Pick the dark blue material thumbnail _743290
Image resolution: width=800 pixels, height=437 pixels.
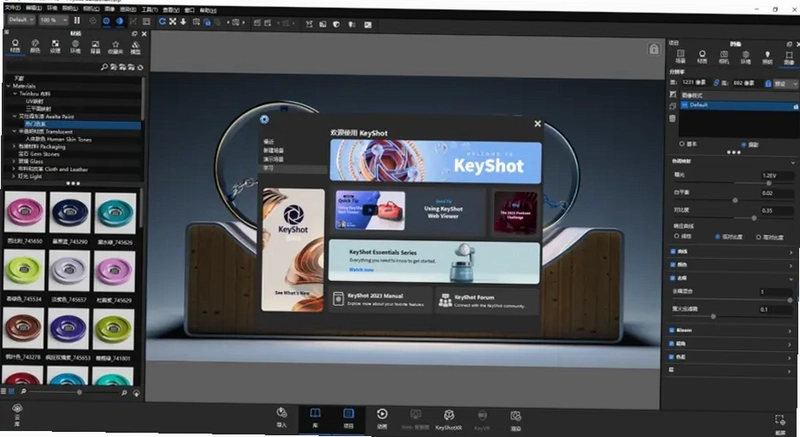70,213
